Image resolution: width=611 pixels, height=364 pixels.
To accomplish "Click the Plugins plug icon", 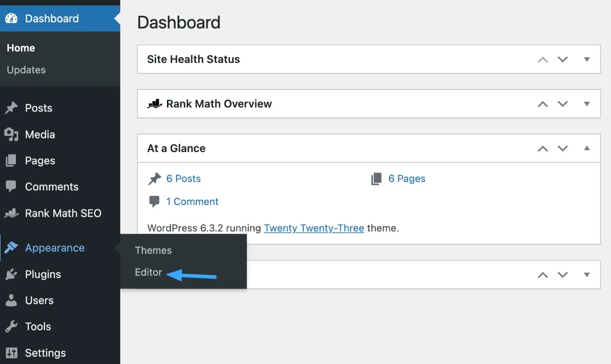I will (x=11, y=274).
